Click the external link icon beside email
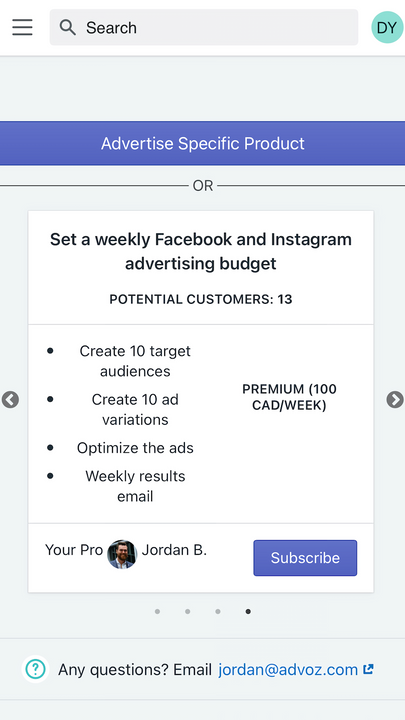405x720 pixels. click(368, 669)
